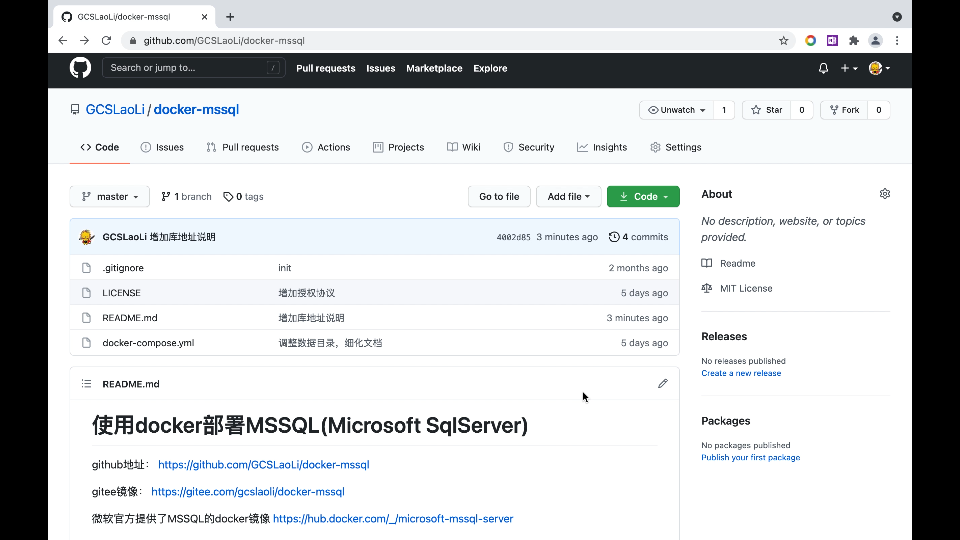Open notifications bell icon
This screenshot has height=540, width=960.
pyautogui.click(x=823, y=69)
